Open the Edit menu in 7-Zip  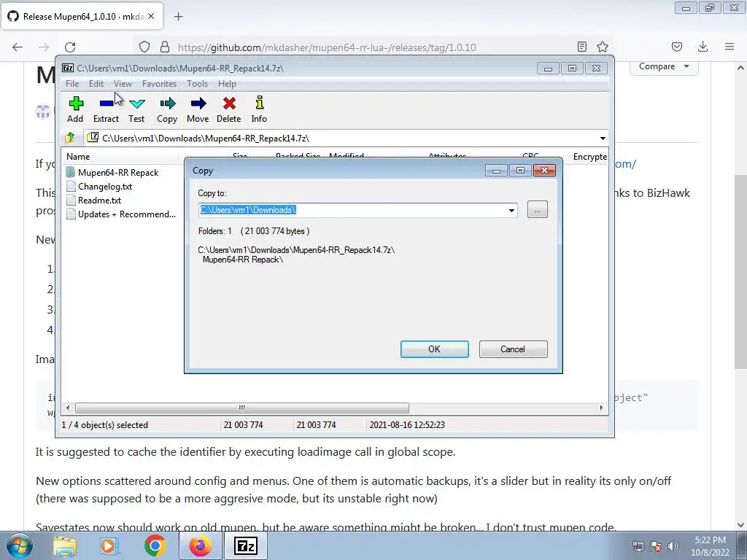coord(96,84)
